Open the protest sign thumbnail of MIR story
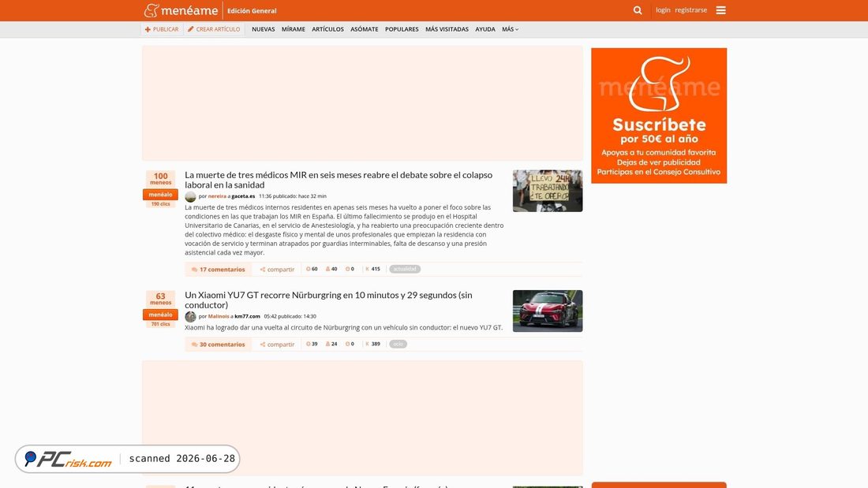The image size is (868, 488). [548, 191]
